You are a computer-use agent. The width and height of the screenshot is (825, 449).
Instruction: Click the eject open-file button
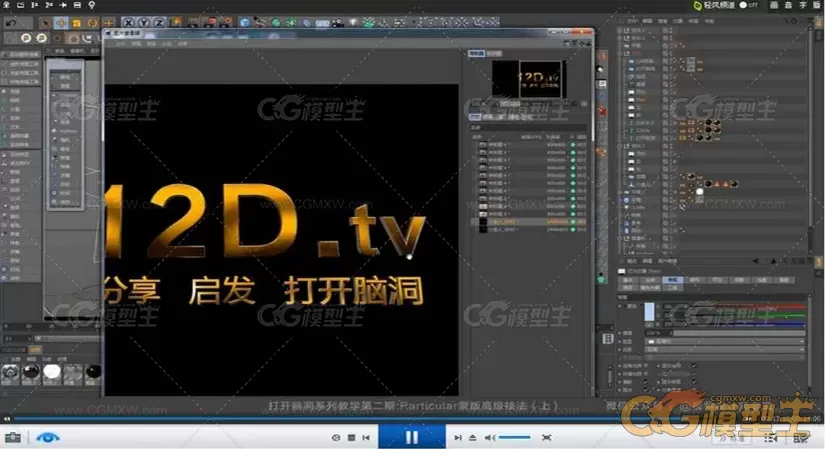472,437
